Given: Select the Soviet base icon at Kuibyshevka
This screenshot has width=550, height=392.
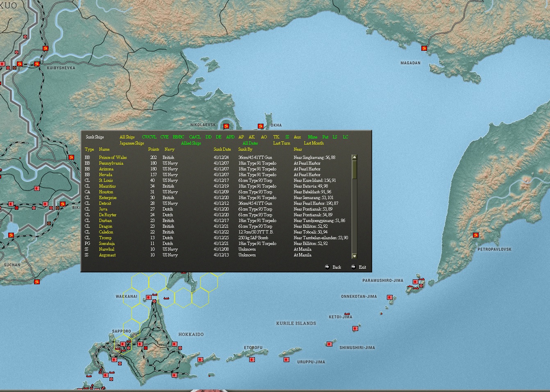Looking at the screenshot, I should pyautogui.click(x=36, y=64).
